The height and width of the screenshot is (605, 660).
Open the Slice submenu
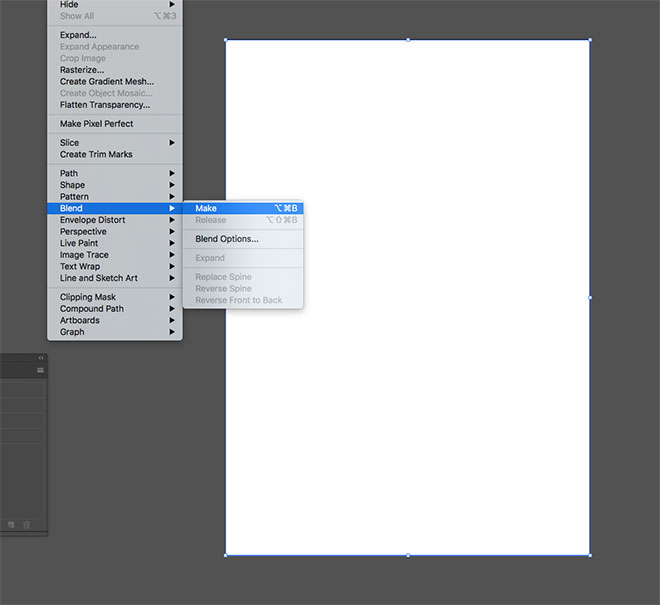pyautogui.click(x=115, y=143)
